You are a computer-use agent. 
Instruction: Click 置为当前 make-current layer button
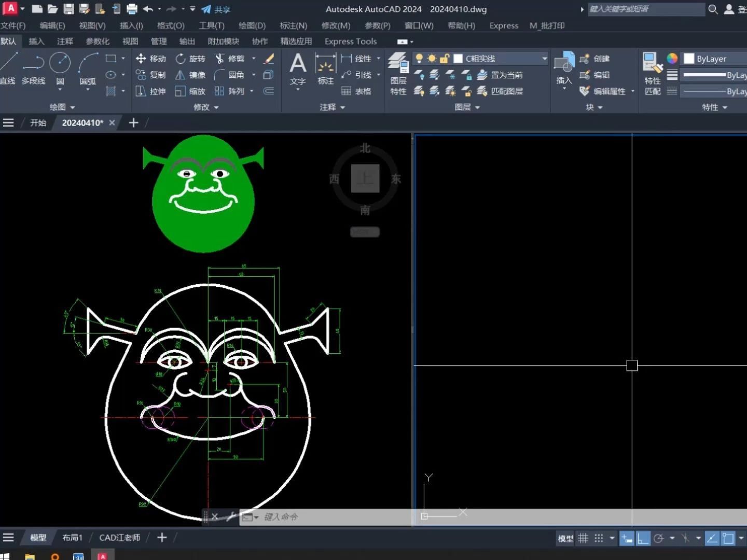point(500,75)
